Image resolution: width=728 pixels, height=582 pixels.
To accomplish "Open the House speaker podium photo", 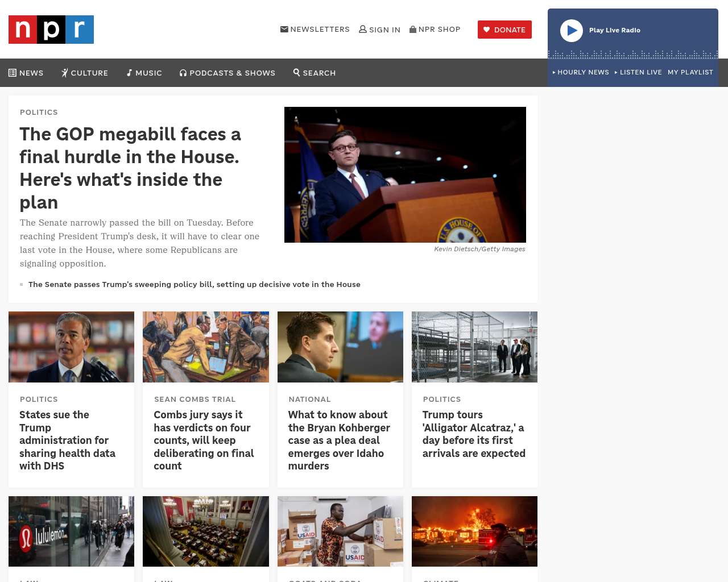I will click(x=405, y=174).
